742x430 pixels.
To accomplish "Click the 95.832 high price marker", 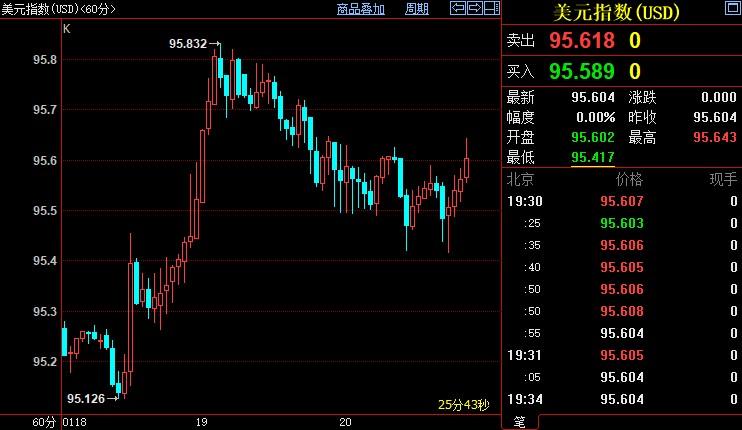I will point(188,44).
